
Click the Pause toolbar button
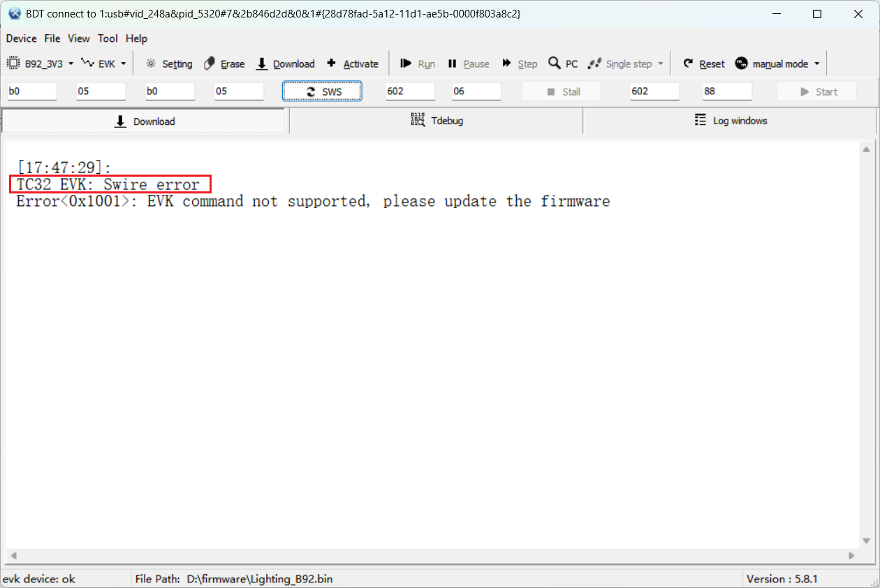tap(468, 64)
